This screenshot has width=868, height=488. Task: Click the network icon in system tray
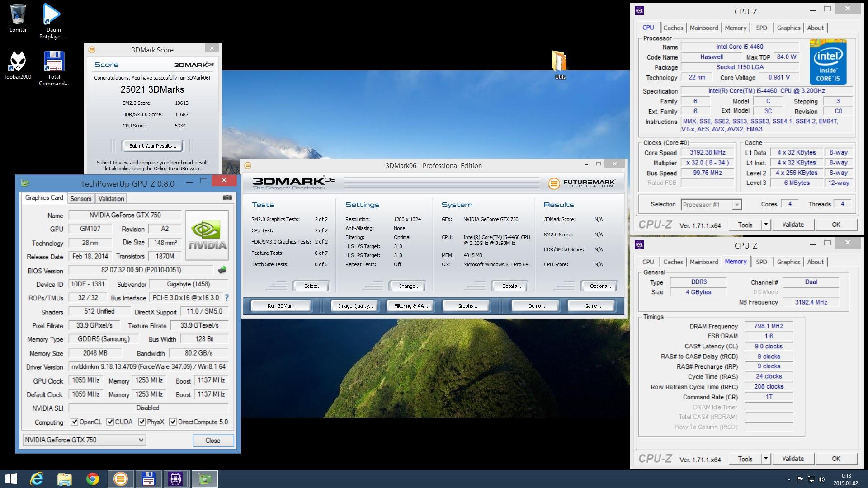click(811, 479)
